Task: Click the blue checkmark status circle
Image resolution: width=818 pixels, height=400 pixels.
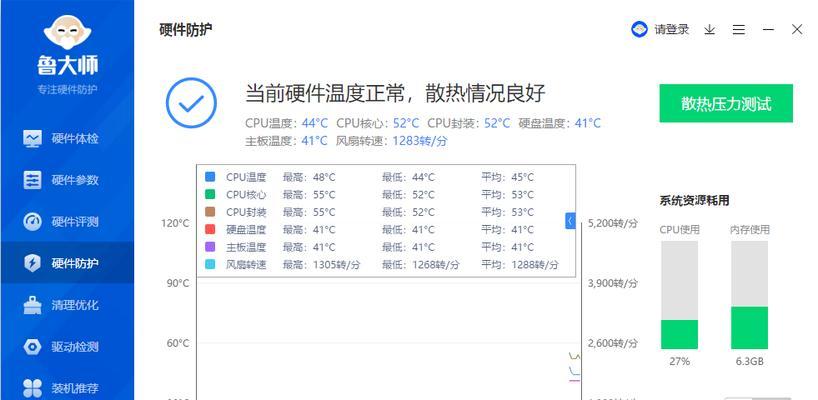Action: (x=191, y=103)
